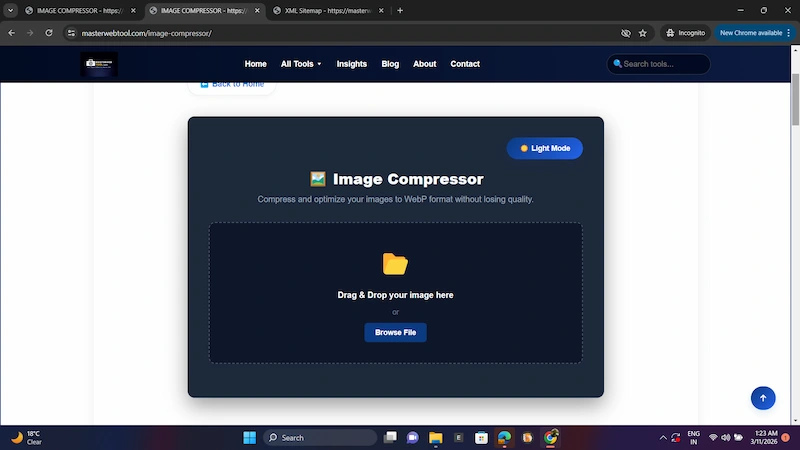This screenshot has width=800, height=450.
Task: Focus the Search tools input field
Action: click(658, 64)
